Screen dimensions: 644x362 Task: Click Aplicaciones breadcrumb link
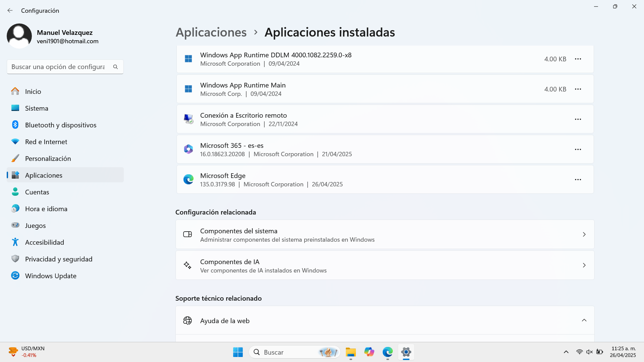click(211, 33)
